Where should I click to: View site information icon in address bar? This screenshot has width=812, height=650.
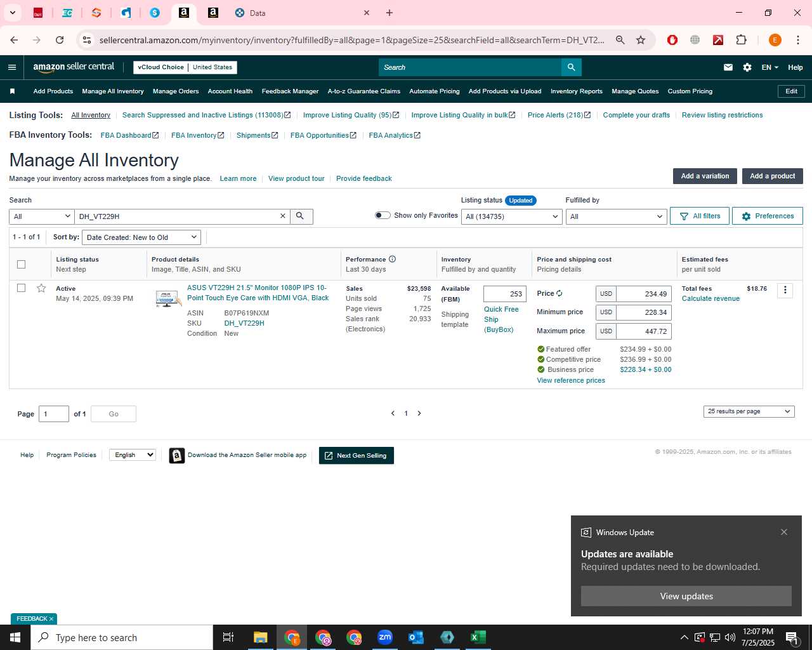pyautogui.click(x=87, y=40)
